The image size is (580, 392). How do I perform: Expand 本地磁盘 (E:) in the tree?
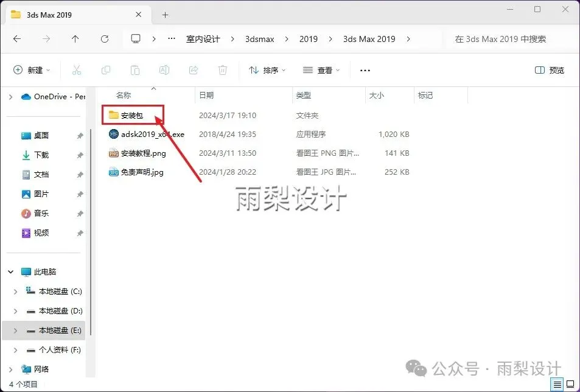tap(16, 331)
